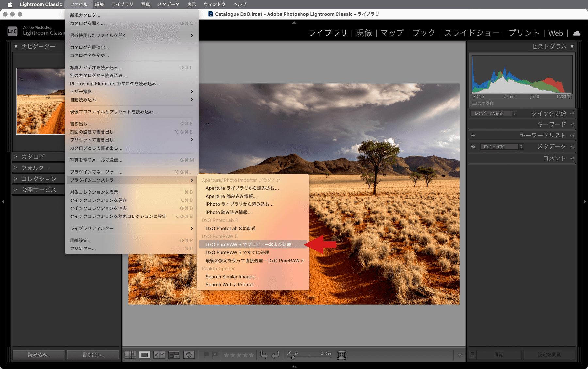Collapse the right panel group arrow
Screen dimensions: 588x369
pyautogui.click(x=585, y=202)
